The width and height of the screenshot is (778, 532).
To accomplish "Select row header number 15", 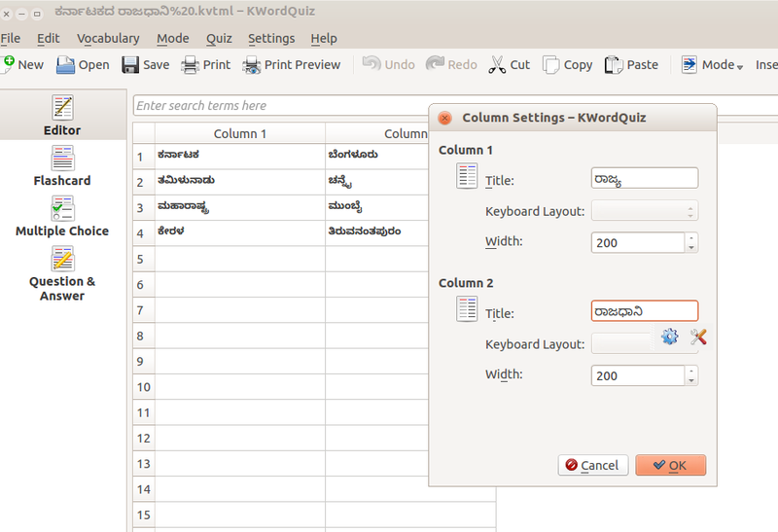I will (x=144, y=515).
